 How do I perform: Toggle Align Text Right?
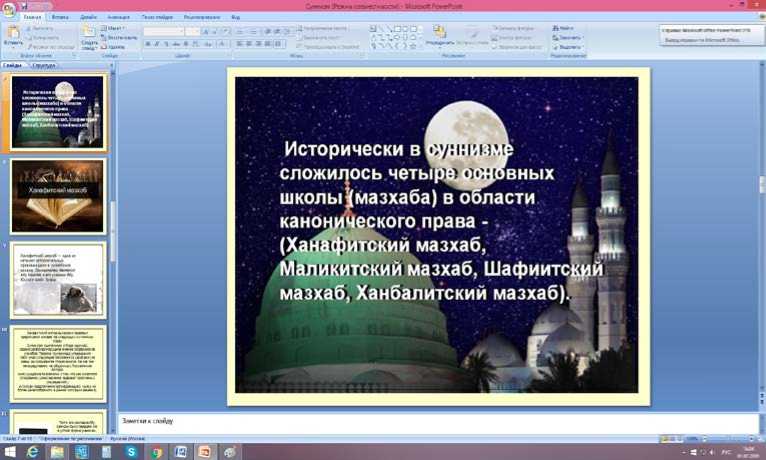coord(258,44)
